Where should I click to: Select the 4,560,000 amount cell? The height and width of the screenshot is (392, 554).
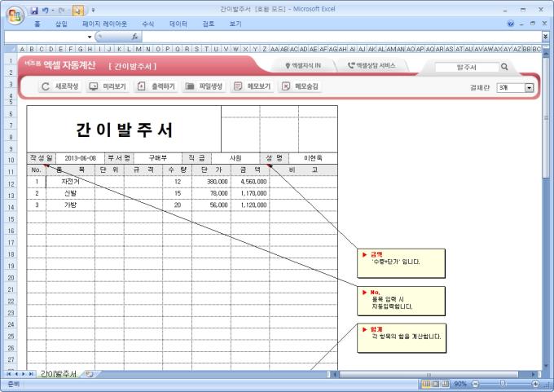[250, 182]
